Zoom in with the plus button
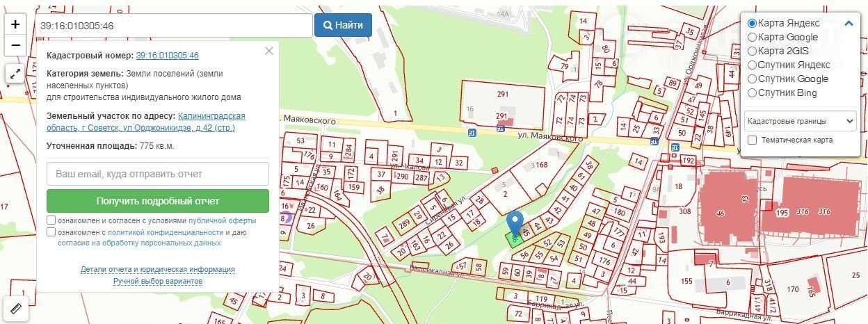 [x=15, y=24]
